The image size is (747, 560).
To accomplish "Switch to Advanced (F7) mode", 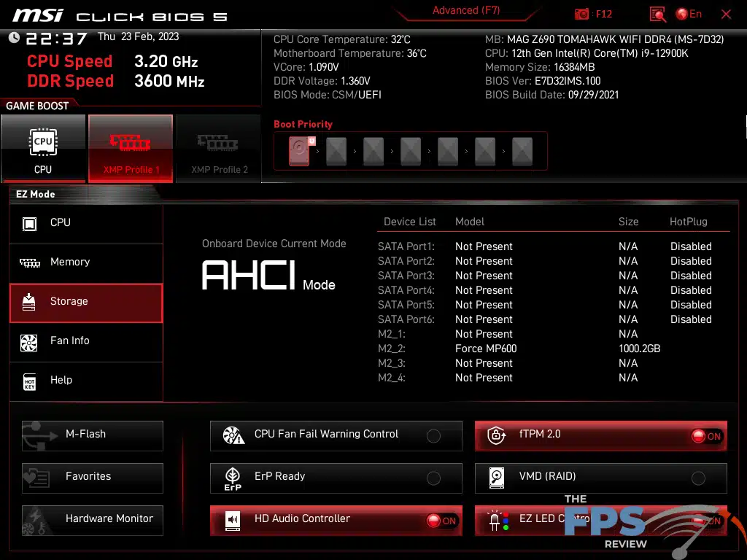I will click(466, 10).
